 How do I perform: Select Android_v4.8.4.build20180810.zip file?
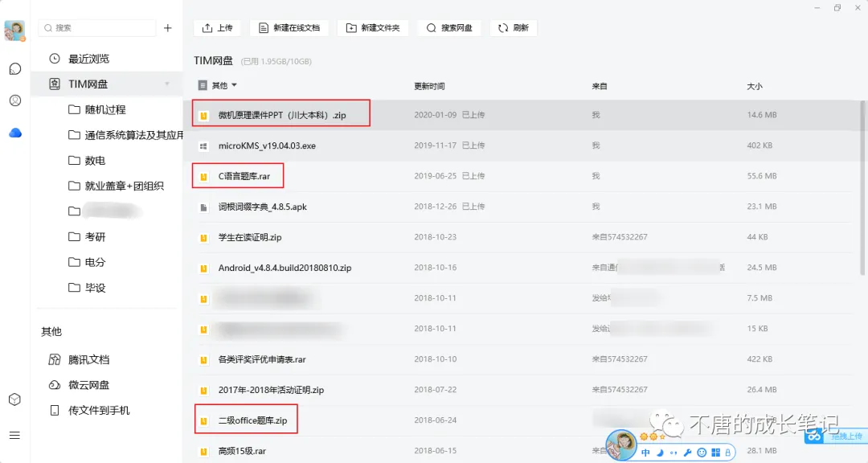pyautogui.click(x=285, y=268)
